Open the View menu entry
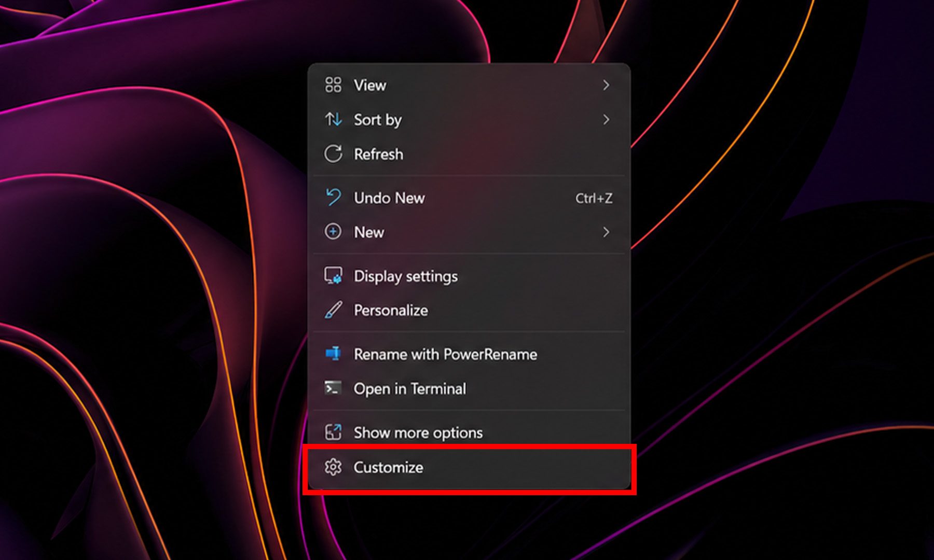 point(469,85)
